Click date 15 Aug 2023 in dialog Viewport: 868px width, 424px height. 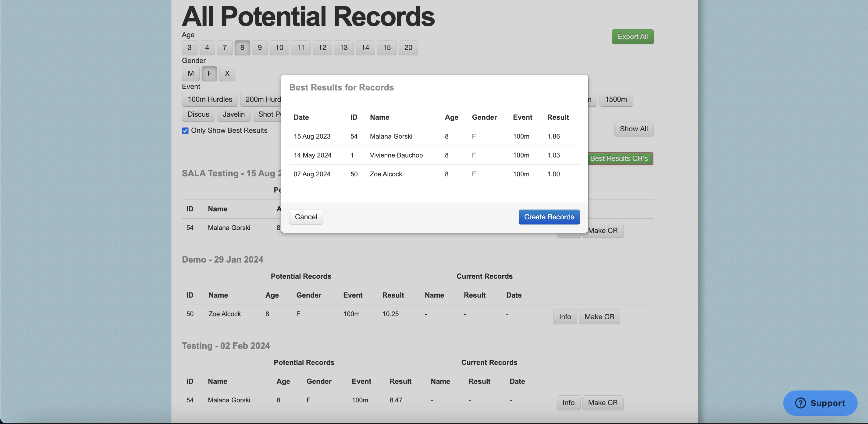click(x=312, y=136)
